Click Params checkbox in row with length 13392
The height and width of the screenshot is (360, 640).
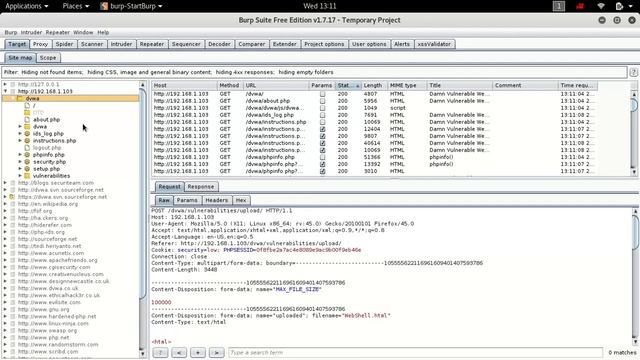[x=322, y=164]
